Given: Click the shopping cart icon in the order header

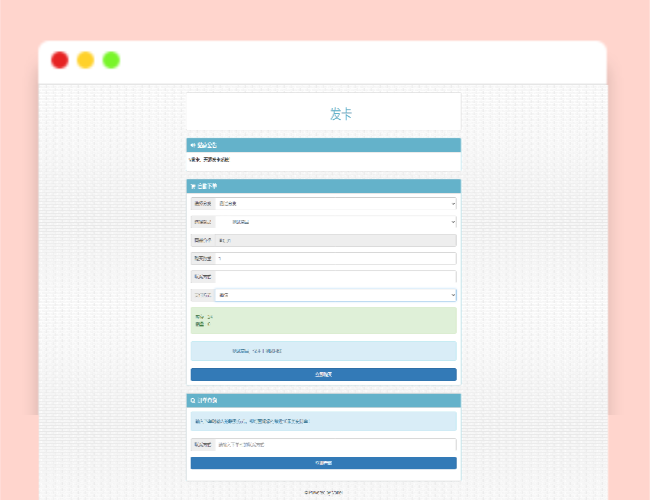Looking at the screenshot, I should pyautogui.click(x=192, y=187).
